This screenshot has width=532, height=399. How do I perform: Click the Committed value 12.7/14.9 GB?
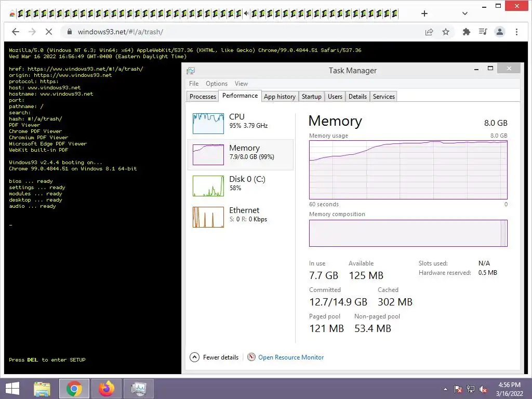[338, 302]
